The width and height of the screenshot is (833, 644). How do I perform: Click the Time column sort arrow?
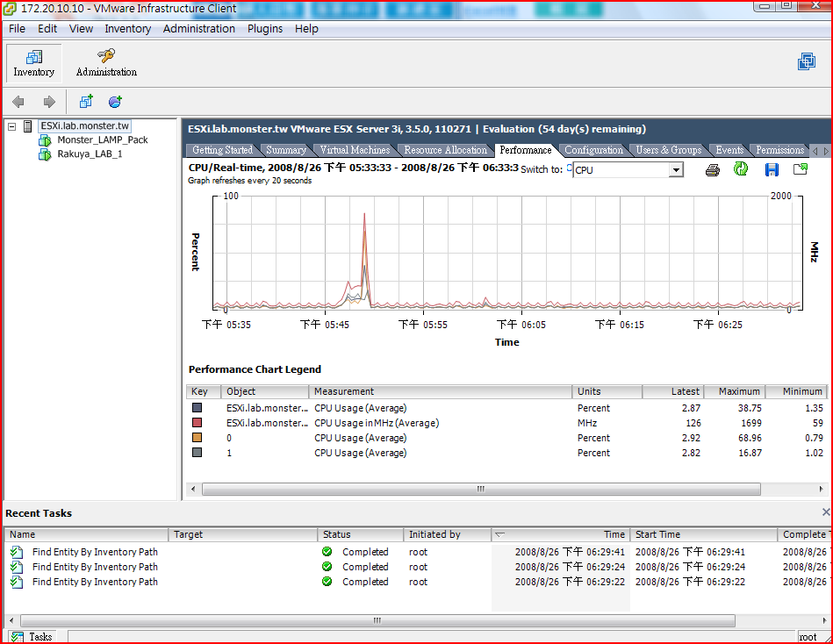pyautogui.click(x=499, y=534)
